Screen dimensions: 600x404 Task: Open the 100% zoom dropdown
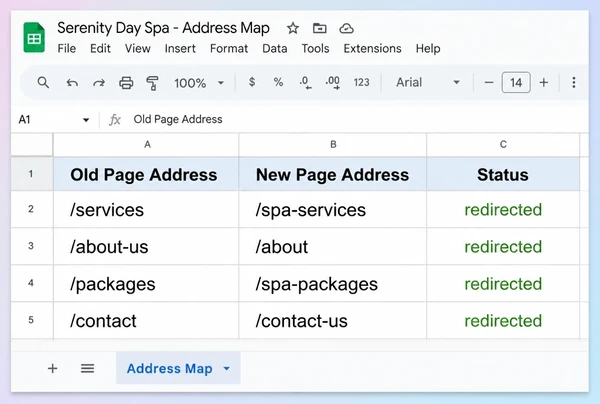coord(199,83)
